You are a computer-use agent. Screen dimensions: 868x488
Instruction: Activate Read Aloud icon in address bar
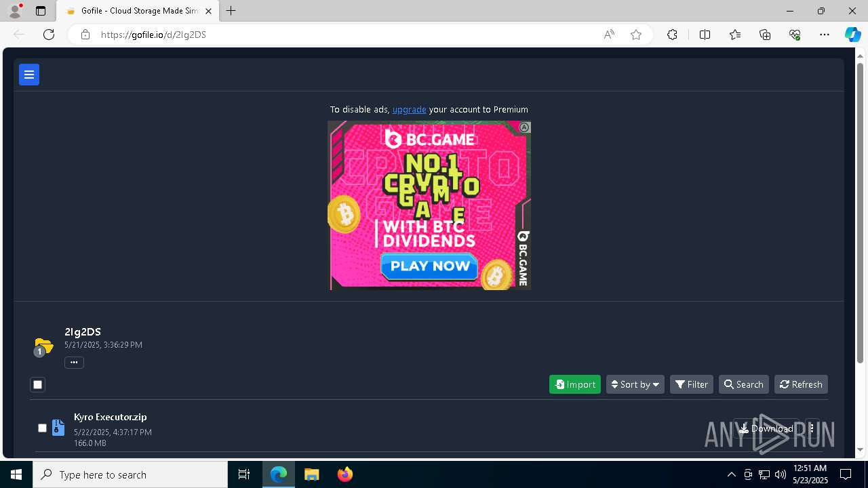[x=609, y=35]
